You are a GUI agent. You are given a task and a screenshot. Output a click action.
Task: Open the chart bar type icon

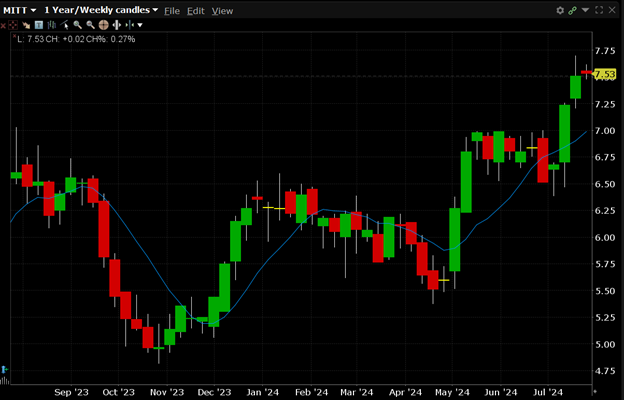(52, 25)
